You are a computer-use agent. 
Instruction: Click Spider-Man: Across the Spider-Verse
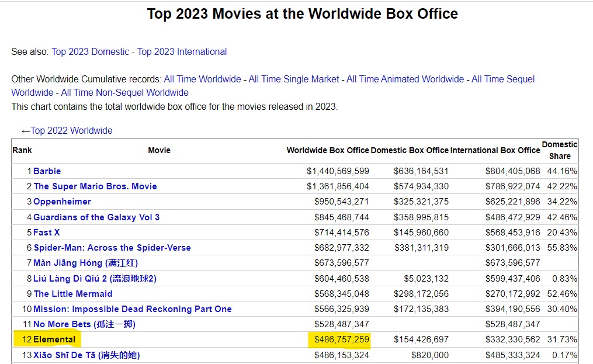(x=112, y=248)
